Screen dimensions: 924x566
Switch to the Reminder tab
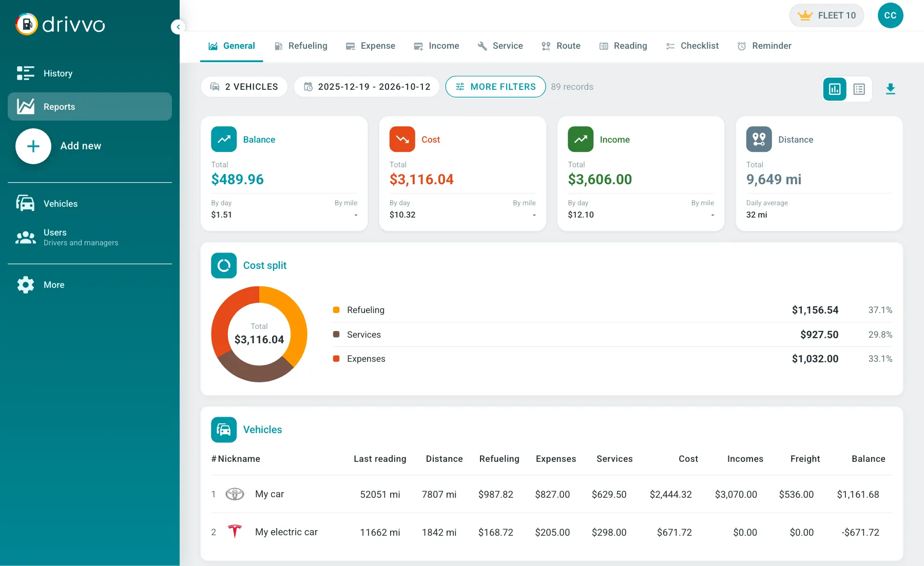[x=764, y=46]
